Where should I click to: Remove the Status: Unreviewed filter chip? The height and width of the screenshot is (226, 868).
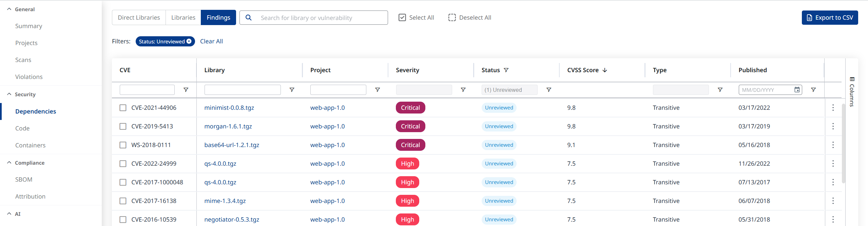pos(189,41)
